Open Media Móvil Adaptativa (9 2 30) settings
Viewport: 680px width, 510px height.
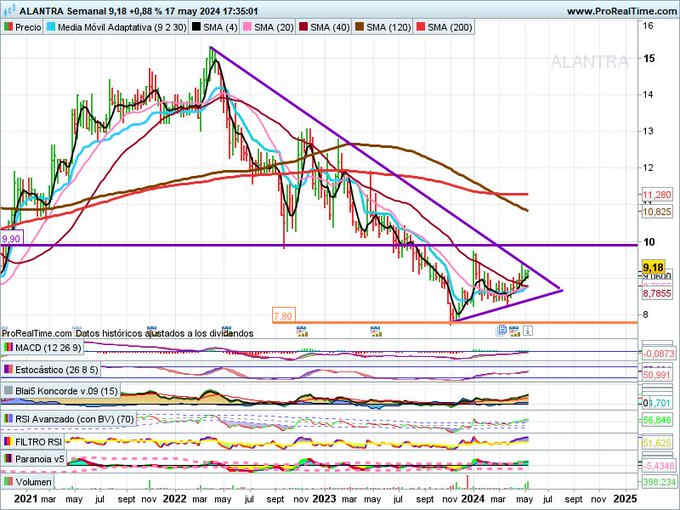[x=122, y=27]
